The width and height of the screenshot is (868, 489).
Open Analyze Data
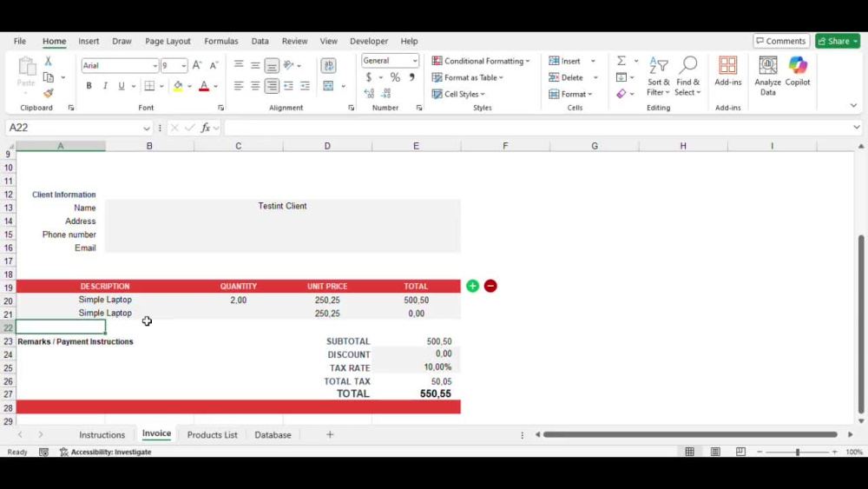pyautogui.click(x=768, y=76)
